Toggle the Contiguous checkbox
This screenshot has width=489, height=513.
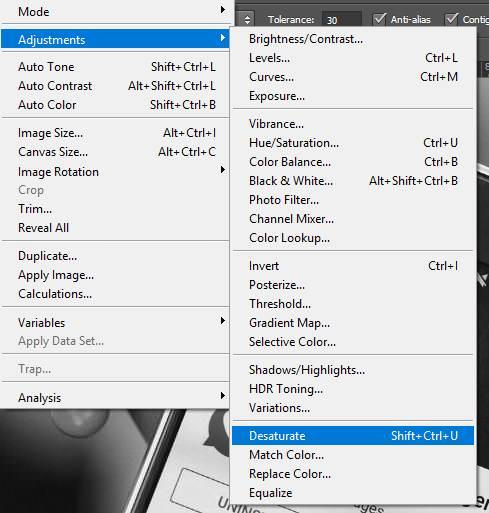click(x=451, y=19)
